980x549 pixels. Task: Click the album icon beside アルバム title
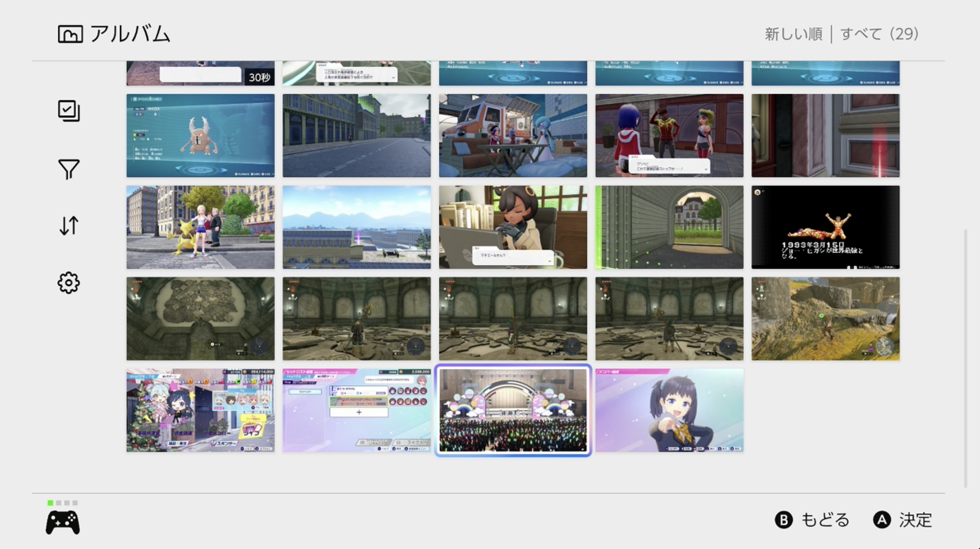[x=70, y=34]
